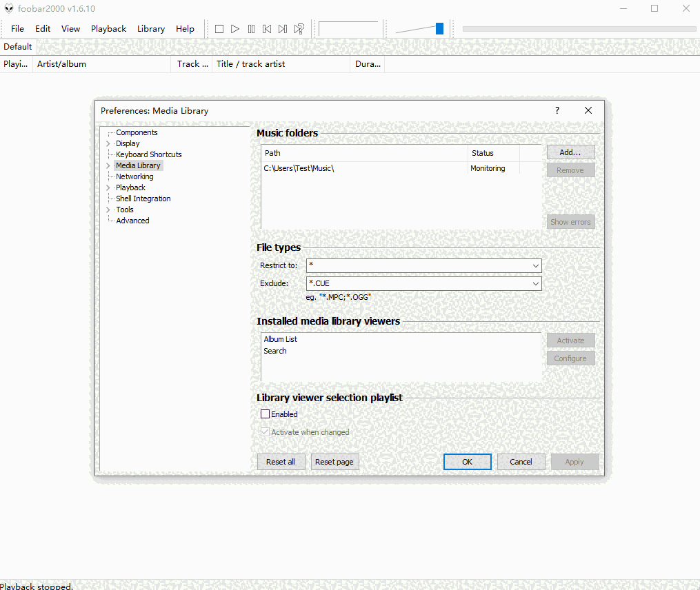Click the Preferences dialog help icon
This screenshot has width=700, height=590.
tap(557, 110)
